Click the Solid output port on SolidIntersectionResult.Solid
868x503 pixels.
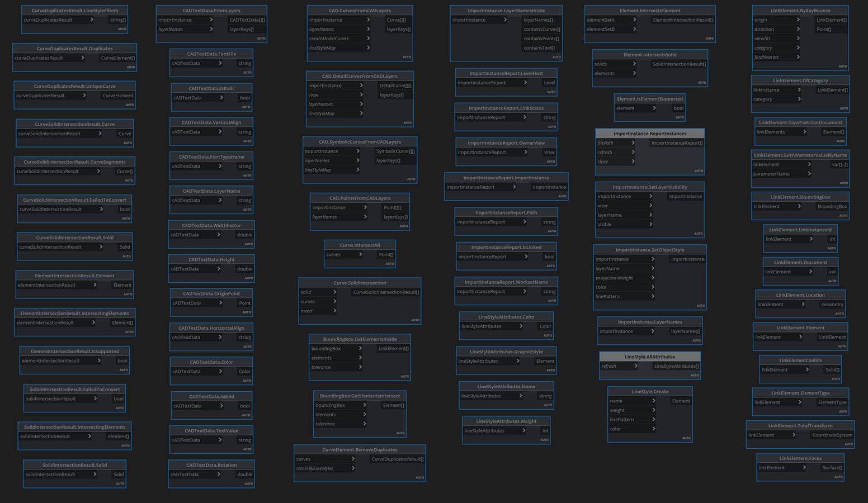[118, 474]
